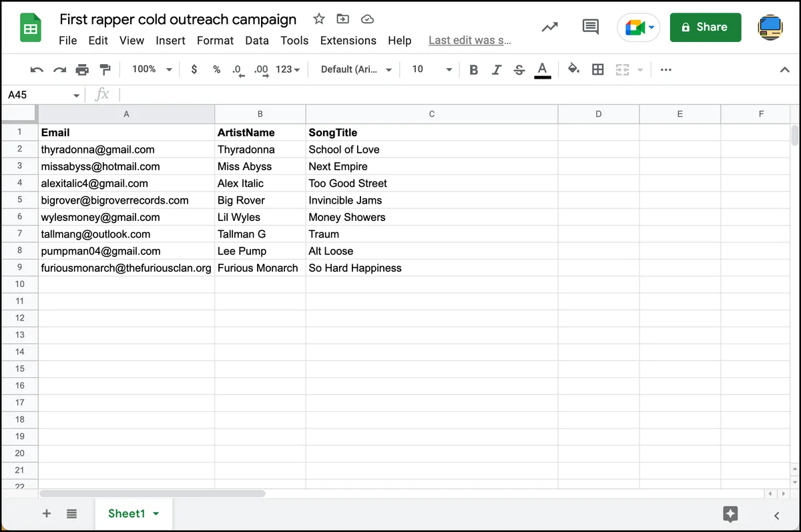Decrease decimal places
This screenshot has height=532, width=801.
(x=238, y=70)
